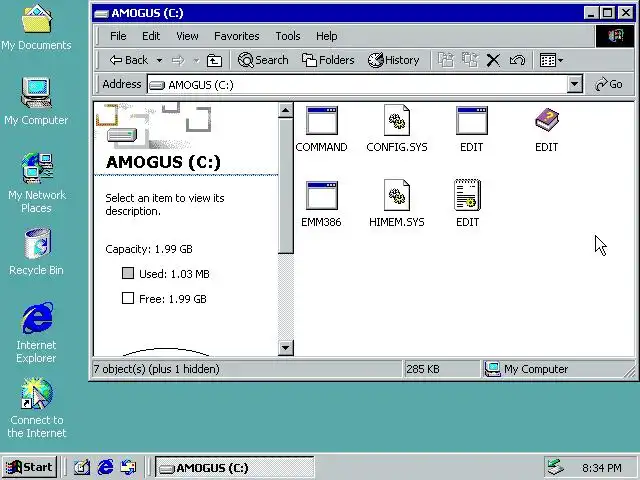This screenshot has width=640, height=480.
Task: Click the Search toolbar button
Action: pyautogui.click(x=263, y=60)
